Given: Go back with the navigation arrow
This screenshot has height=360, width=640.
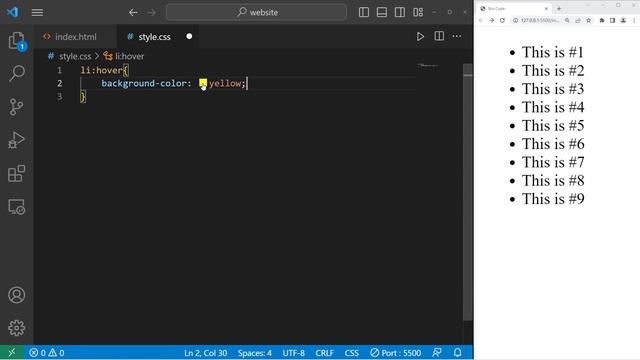Looking at the screenshot, I should tap(133, 13).
